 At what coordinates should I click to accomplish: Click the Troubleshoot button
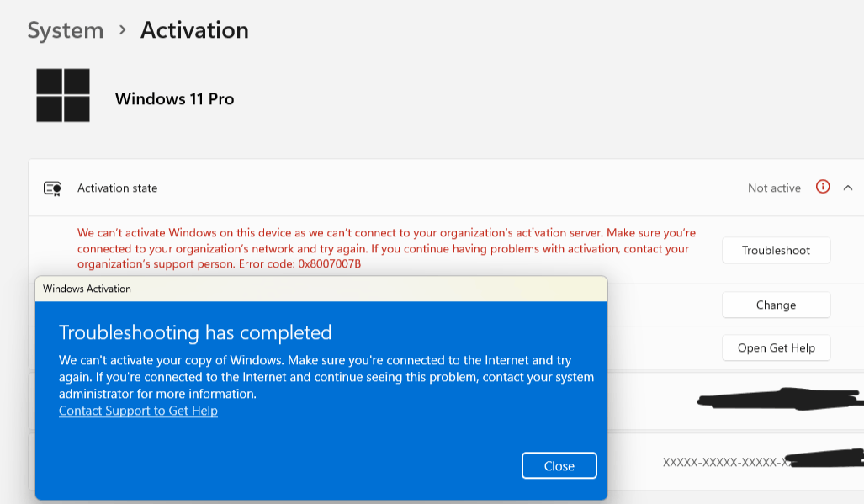coord(776,250)
